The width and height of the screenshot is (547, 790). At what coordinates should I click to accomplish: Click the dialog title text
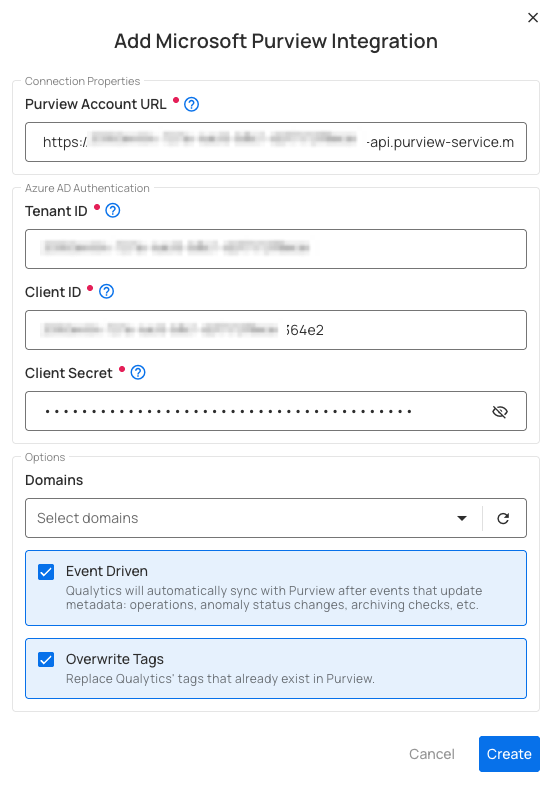[x=276, y=41]
